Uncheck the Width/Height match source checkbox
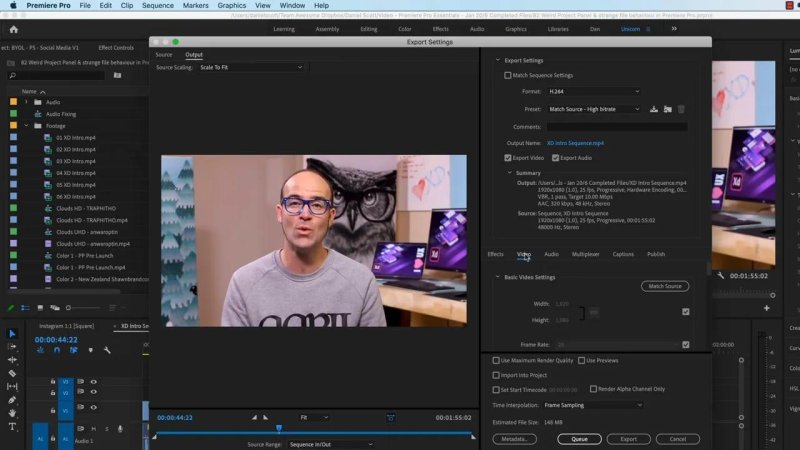This screenshot has width=800, height=450. [686, 312]
